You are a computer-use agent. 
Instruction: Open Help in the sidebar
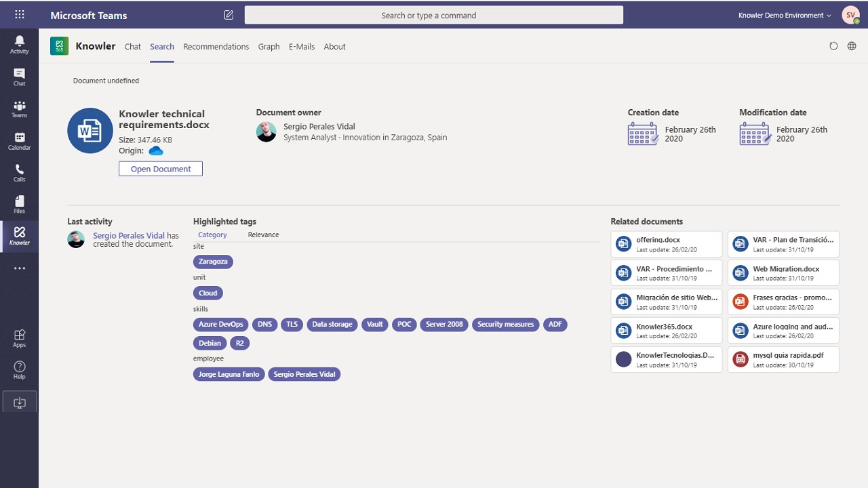pyautogui.click(x=19, y=370)
